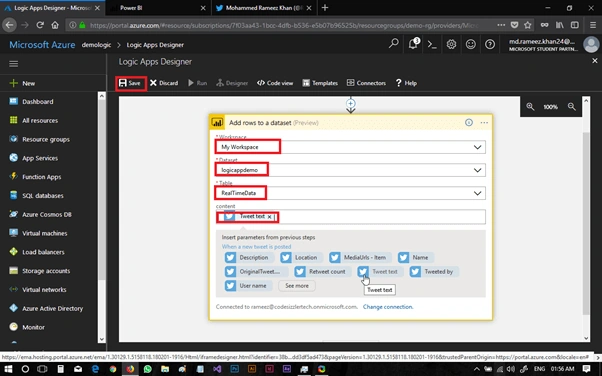This screenshot has width=602, height=376.
Task: Insert the Location parameter
Action: coord(301,257)
